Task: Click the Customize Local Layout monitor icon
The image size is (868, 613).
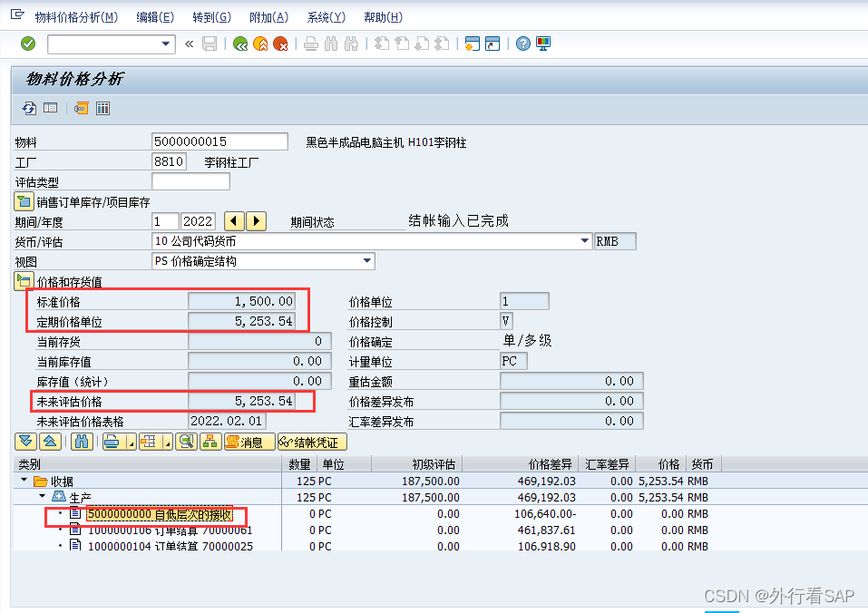Action: (x=543, y=44)
